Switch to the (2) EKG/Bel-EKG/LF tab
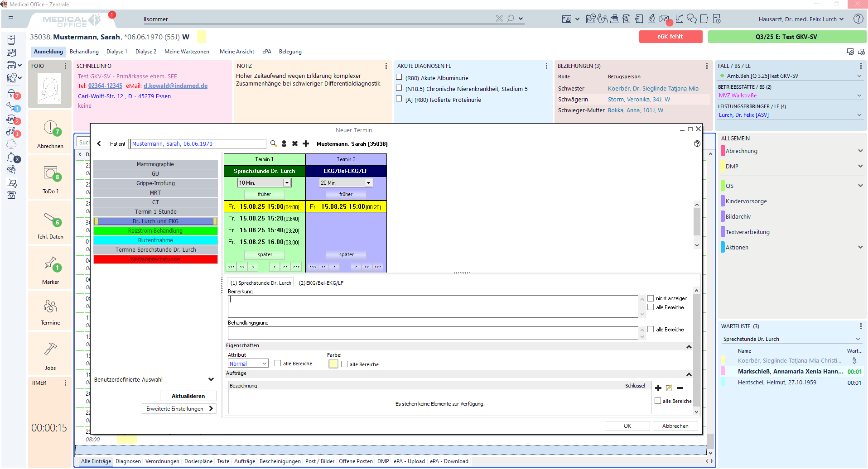Screen dimensions: 868x469 321,283
